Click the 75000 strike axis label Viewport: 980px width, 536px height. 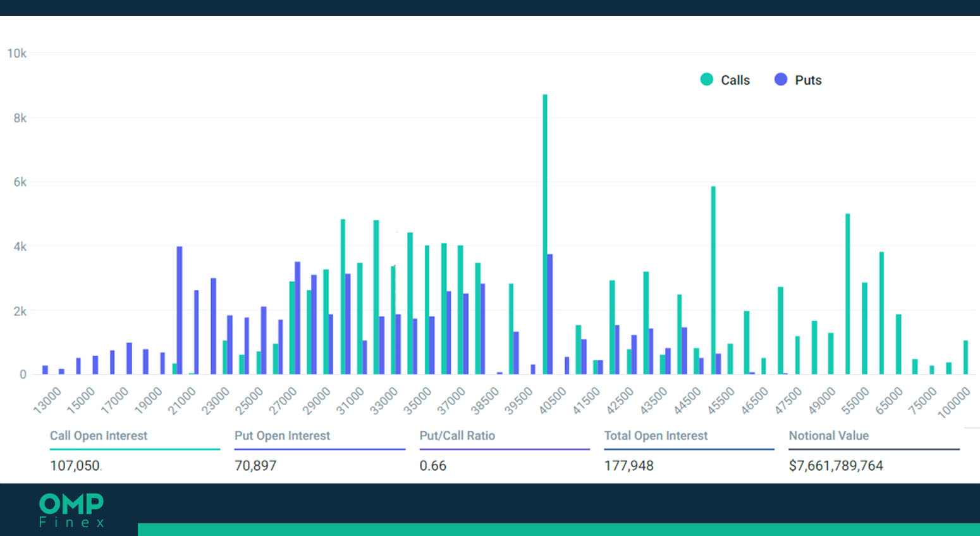tap(922, 401)
